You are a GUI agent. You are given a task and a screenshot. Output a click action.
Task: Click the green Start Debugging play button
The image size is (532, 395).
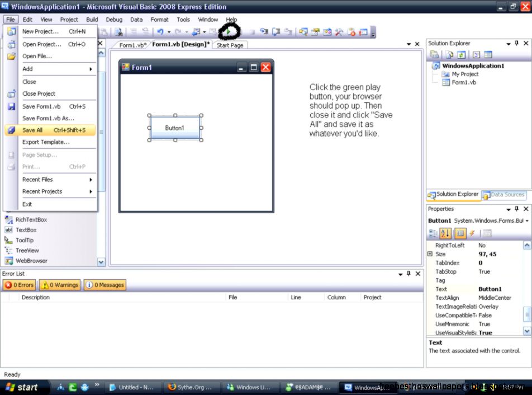[x=229, y=31]
